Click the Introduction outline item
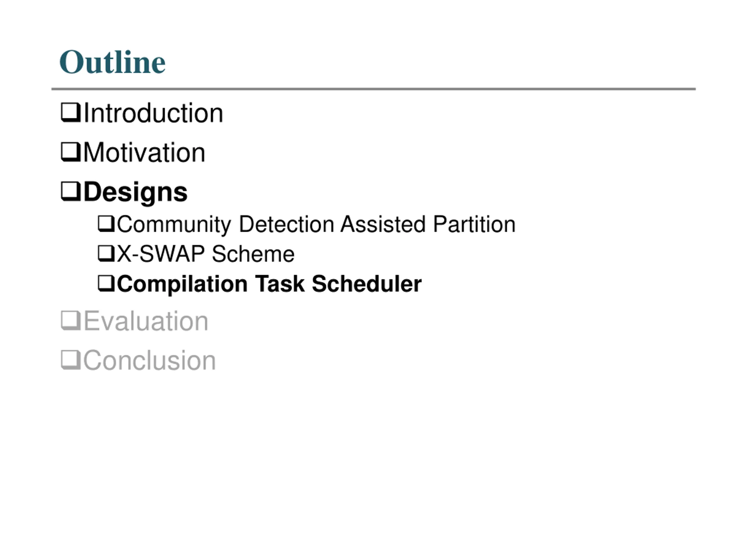 point(153,113)
